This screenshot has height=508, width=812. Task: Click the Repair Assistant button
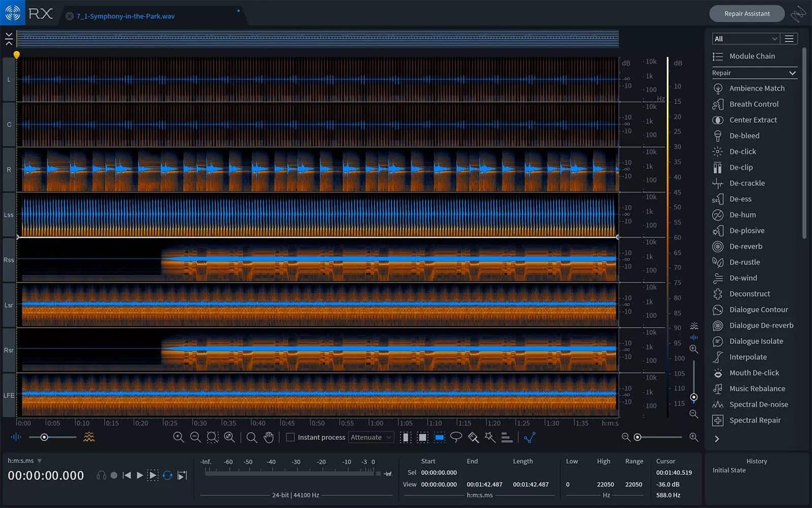tap(747, 14)
